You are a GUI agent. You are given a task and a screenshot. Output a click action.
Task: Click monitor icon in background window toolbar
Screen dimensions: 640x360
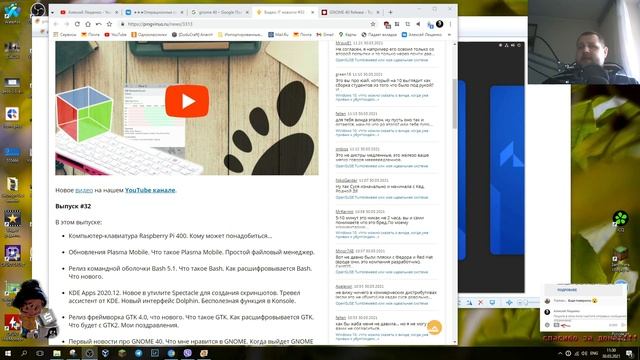(492, 302)
